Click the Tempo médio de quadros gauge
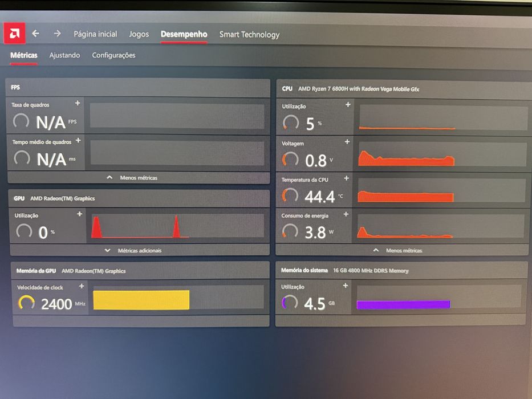The image size is (532, 399). pos(22,158)
